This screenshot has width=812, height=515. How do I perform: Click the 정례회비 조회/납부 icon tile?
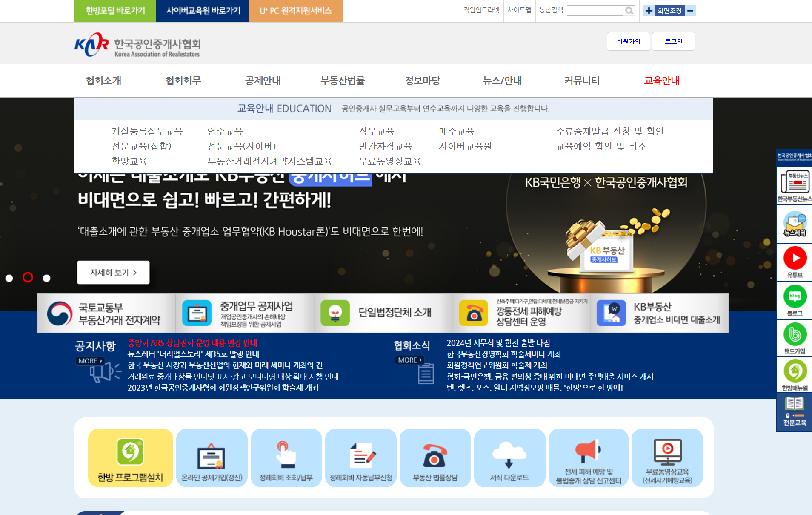point(286,458)
